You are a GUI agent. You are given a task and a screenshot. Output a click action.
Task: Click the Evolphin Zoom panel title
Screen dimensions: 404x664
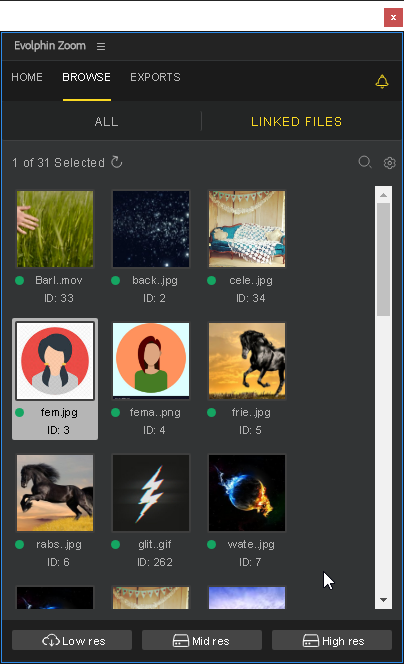coord(50,46)
